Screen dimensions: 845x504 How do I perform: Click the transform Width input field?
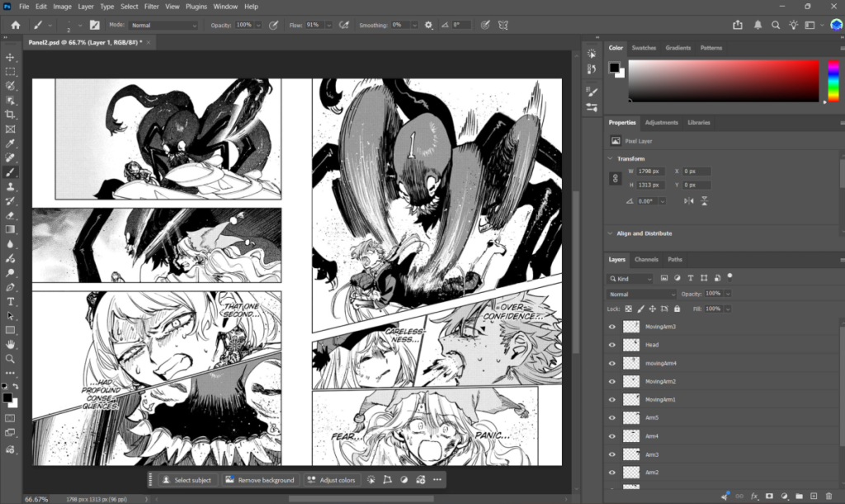pyautogui.click(x=650, y=172)
